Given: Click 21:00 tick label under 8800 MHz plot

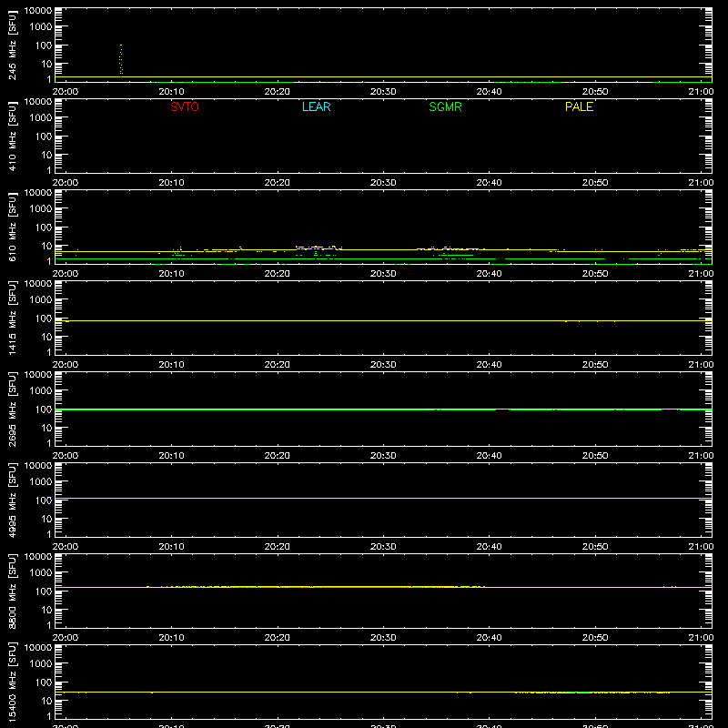Looking at the screenshot, I should (x=701, y=638).
